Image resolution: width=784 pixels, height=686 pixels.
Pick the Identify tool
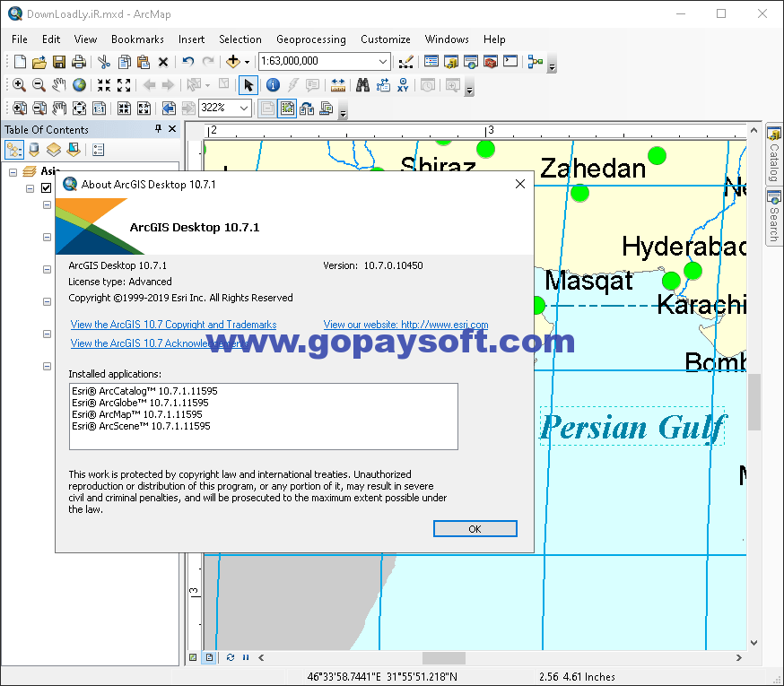point(273,85)
